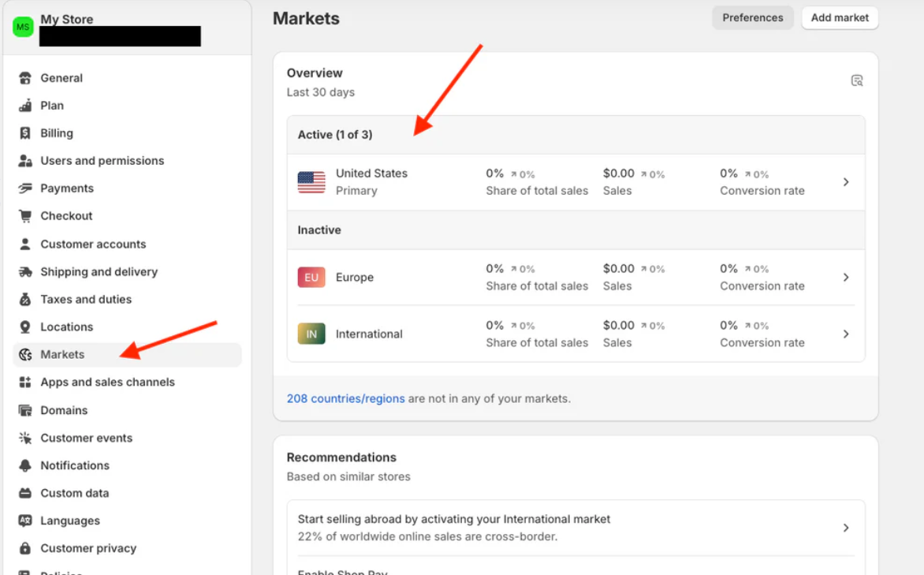Viewport: 924px width, 575px height.
Task: Expand the United States market row
Action: pyautogui.click(x=846, y=181)
